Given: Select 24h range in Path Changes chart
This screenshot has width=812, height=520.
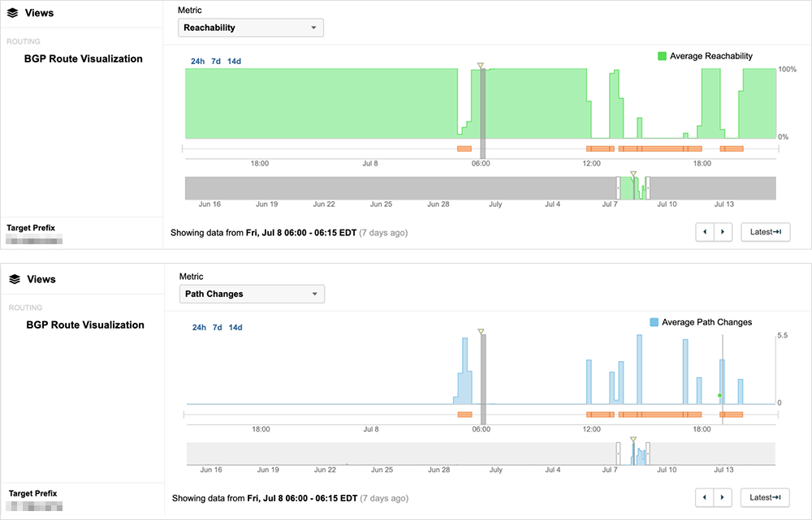Looking at the screenshot, I should (x=199, y=328).
